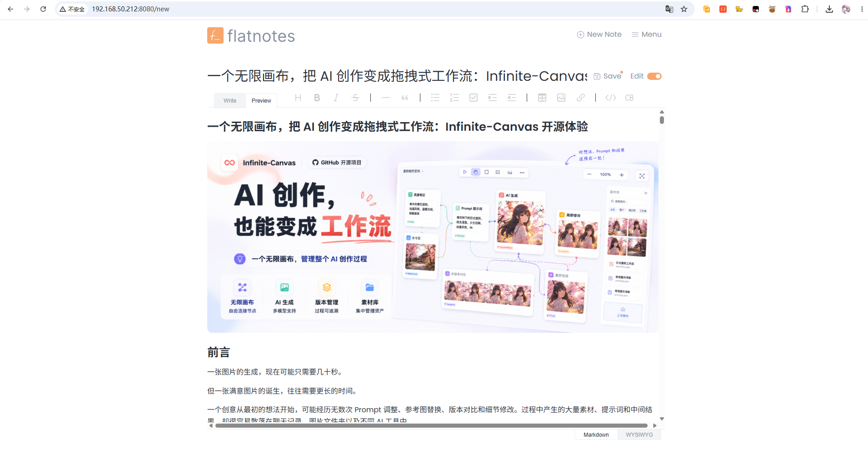Click the editor vertical scrollbar thumb

click(662, 120)
